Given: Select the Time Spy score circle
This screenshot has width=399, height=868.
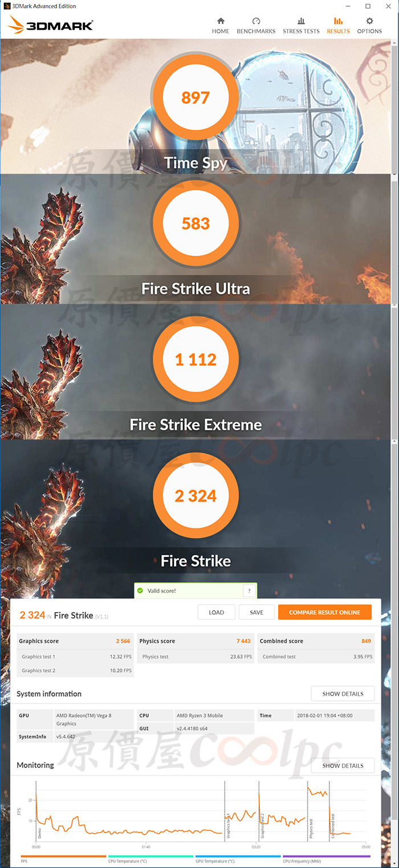Looking at the screenshot, I should click(196, 97).
